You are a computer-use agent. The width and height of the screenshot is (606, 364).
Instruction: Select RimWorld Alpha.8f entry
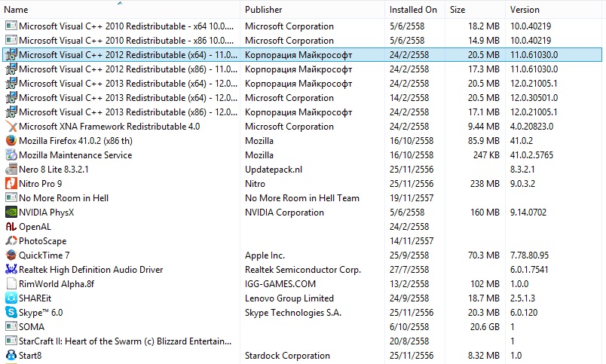(302, 283)
